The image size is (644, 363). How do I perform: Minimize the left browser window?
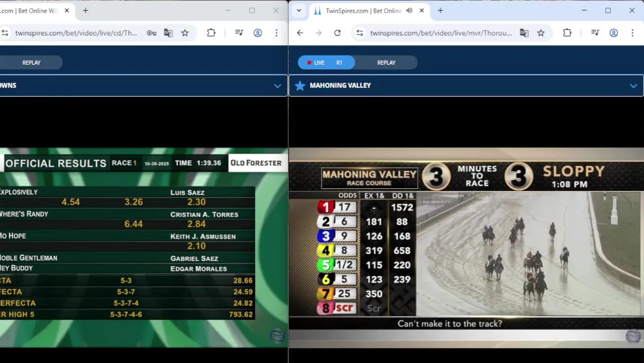click(228, 11)
